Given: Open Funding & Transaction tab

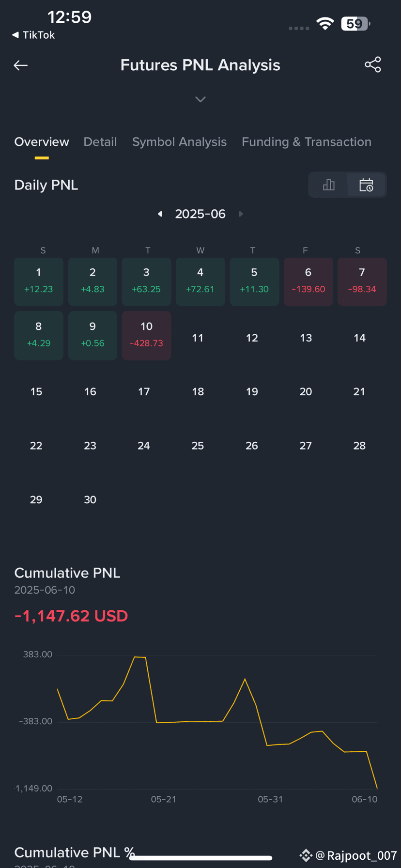Looking at the screenshot, I should (307, 142).
